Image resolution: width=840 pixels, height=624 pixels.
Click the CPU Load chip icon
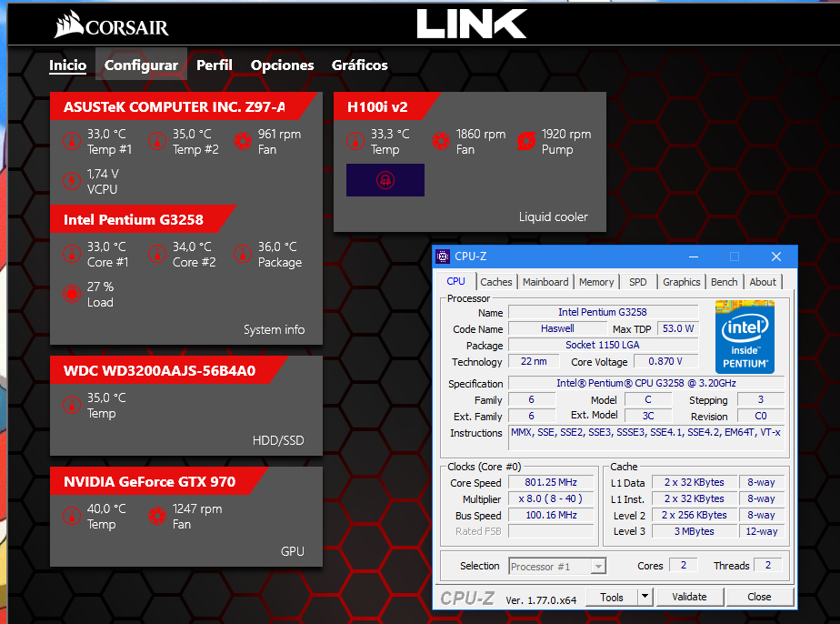coord(72,295)
